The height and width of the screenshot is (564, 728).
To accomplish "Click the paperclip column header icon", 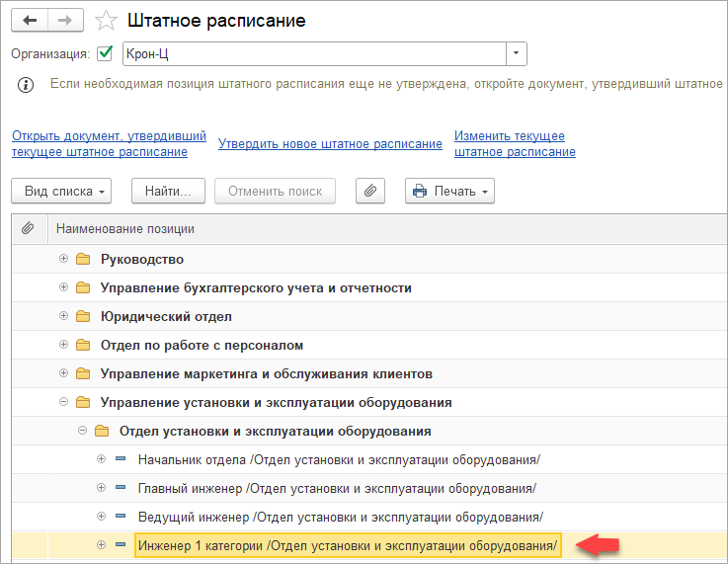I will [x=29, y=229].
